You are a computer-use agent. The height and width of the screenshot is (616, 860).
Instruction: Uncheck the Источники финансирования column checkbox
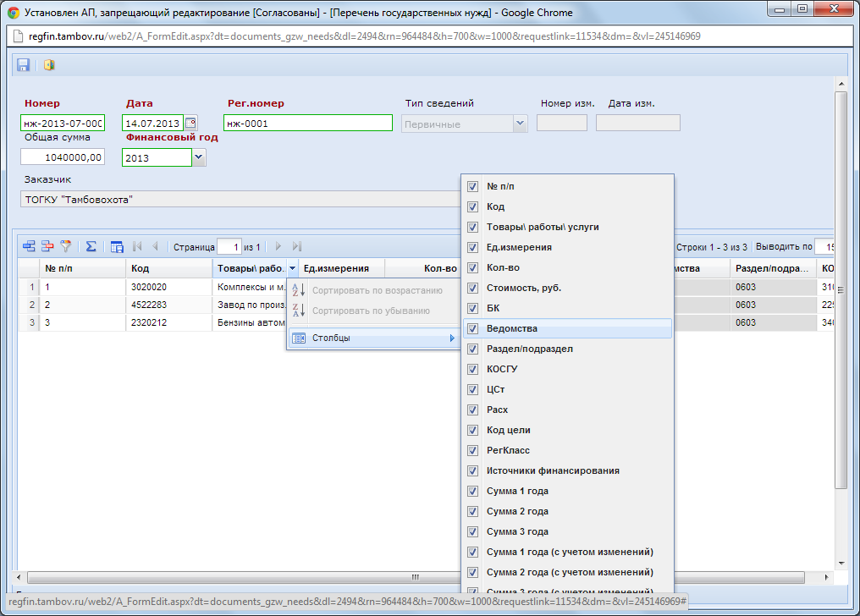click(473, 470)
